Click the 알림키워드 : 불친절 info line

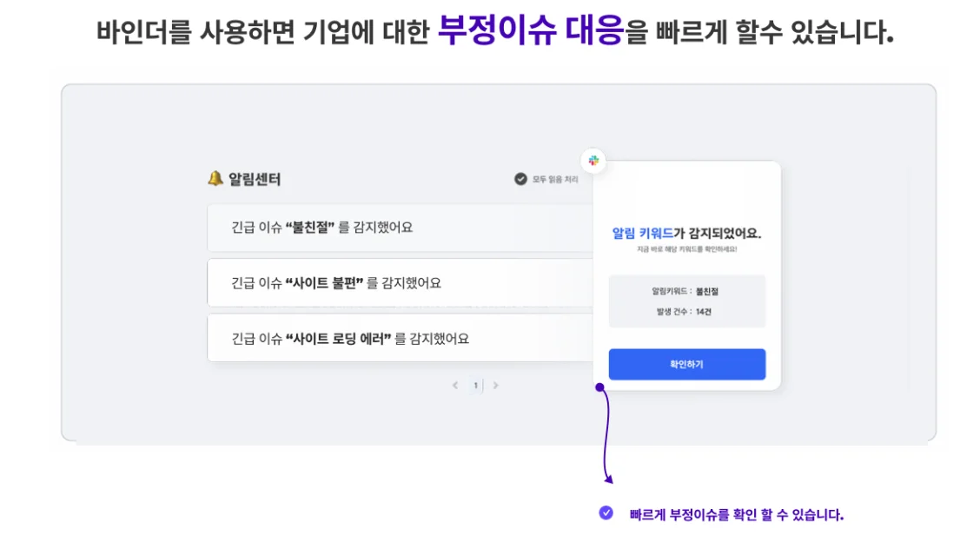click(x=685, y=292)
